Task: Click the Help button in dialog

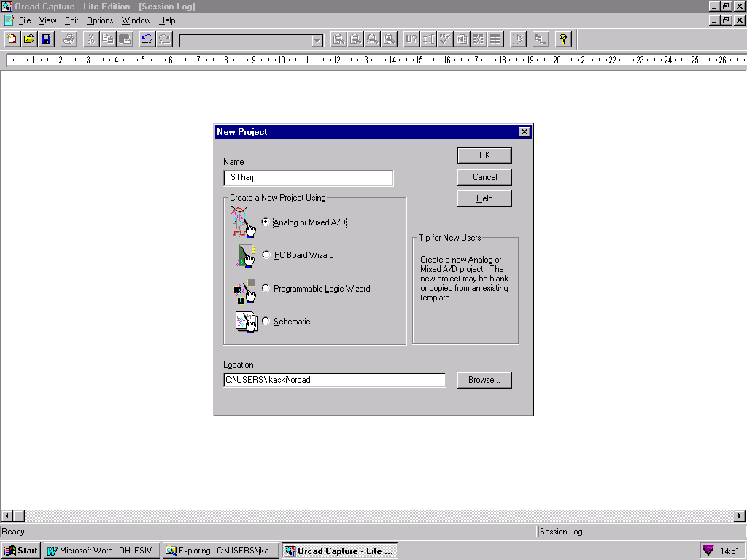Action: click(x=484, y=198)
